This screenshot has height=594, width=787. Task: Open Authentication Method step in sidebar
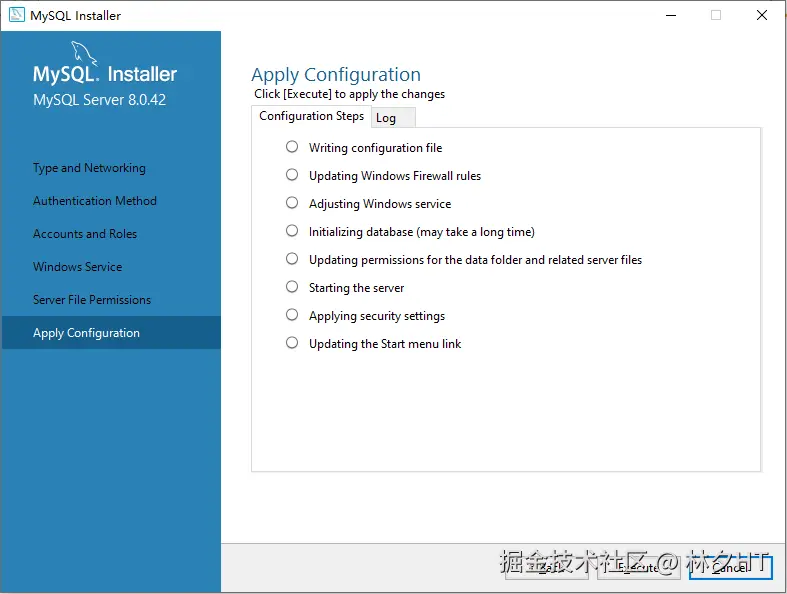click(95, 201)
